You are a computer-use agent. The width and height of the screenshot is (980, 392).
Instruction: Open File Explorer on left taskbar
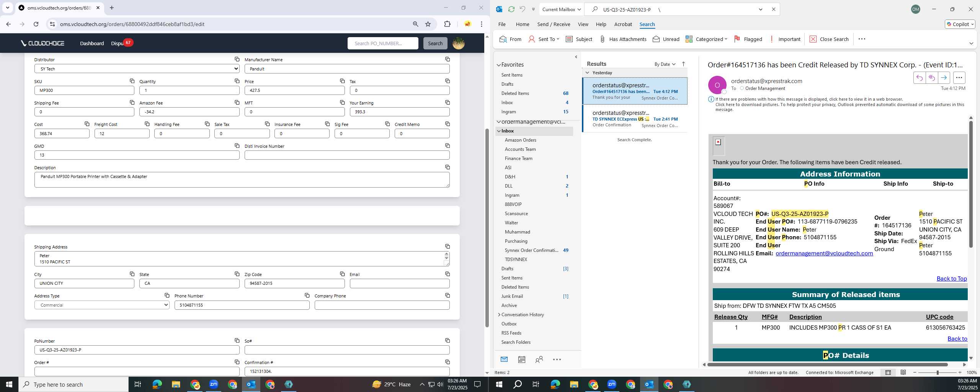(x=176, y=384)
